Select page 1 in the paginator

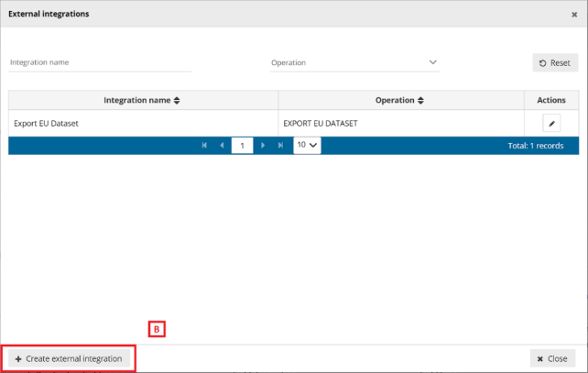(x=242, y=146)
